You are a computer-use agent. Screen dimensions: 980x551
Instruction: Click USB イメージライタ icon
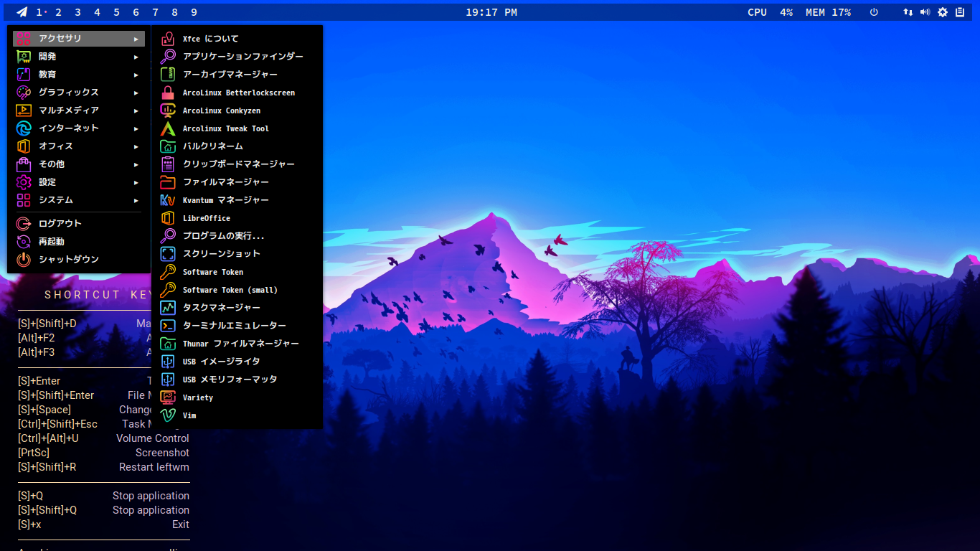click(168, 362)
